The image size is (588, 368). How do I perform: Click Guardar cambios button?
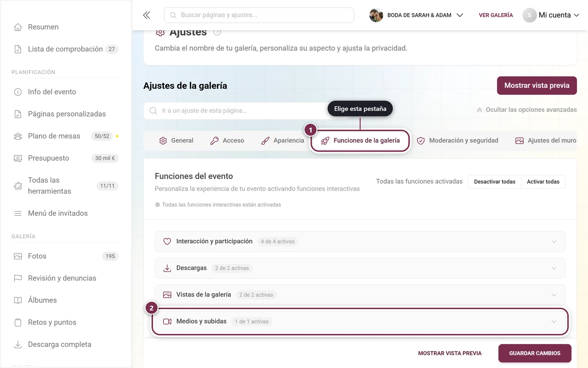point(535,353)
